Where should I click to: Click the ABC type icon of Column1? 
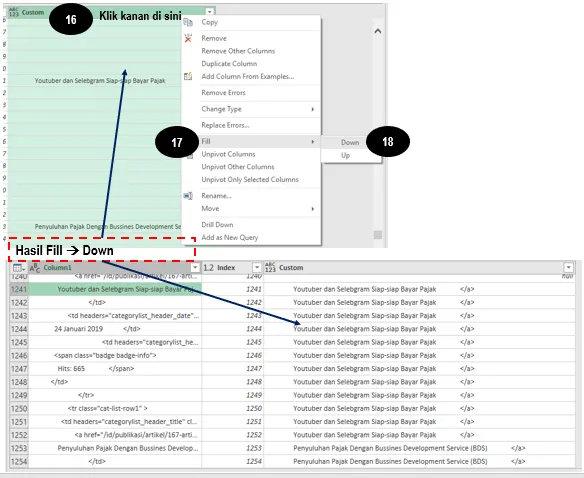coord(35,268)
